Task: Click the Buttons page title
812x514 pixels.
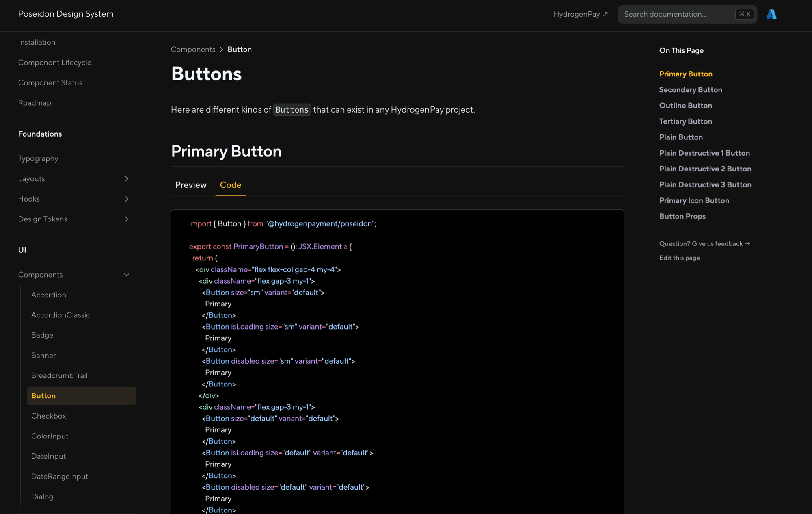Action: (206, 74)
